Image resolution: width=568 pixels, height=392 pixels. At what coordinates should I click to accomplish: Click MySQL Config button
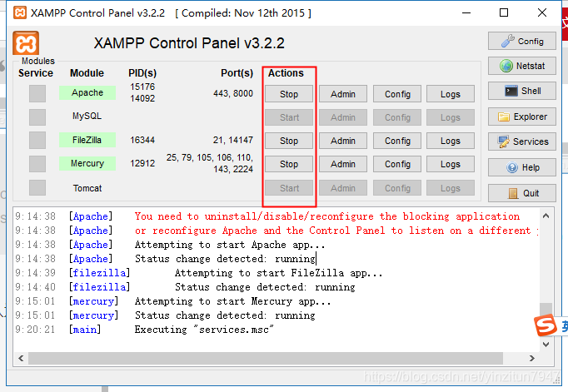[x=397, y=117]
